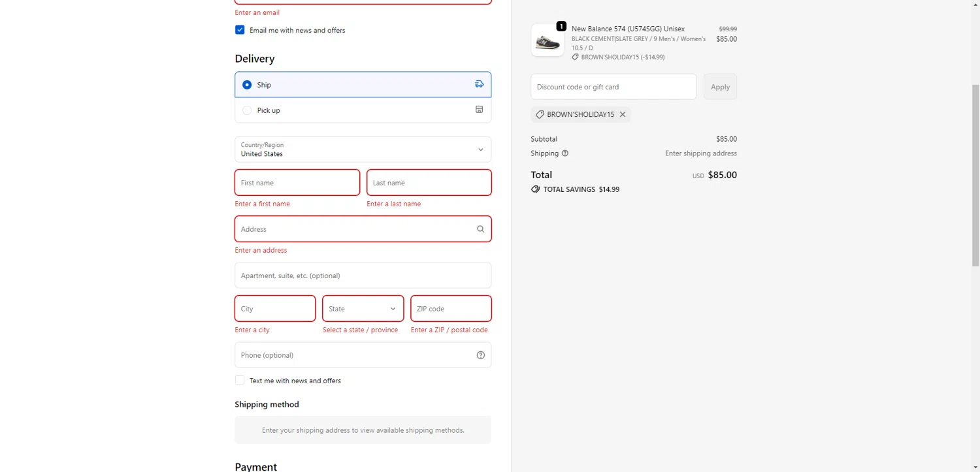Click the Apply discount button
This screenshot has width=980, height=472.
720,87
